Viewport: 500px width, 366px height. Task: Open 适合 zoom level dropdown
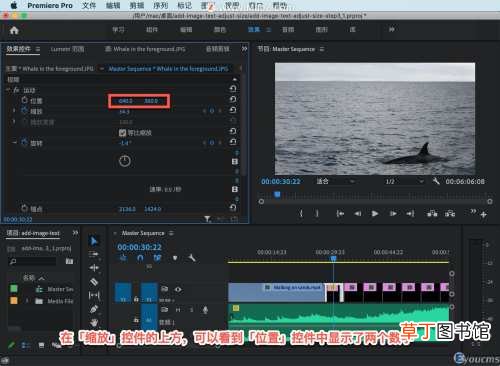coord(336,181)
